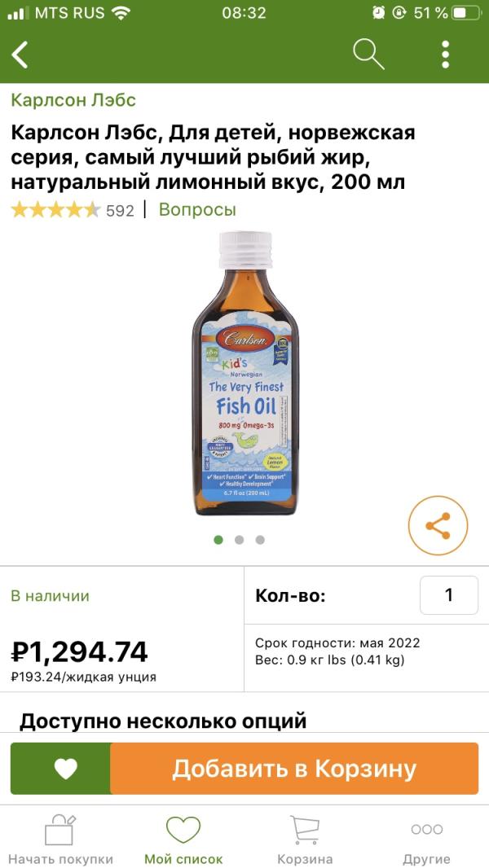Open the Вопросы questions link
The image size is (489, 868).
197,209
